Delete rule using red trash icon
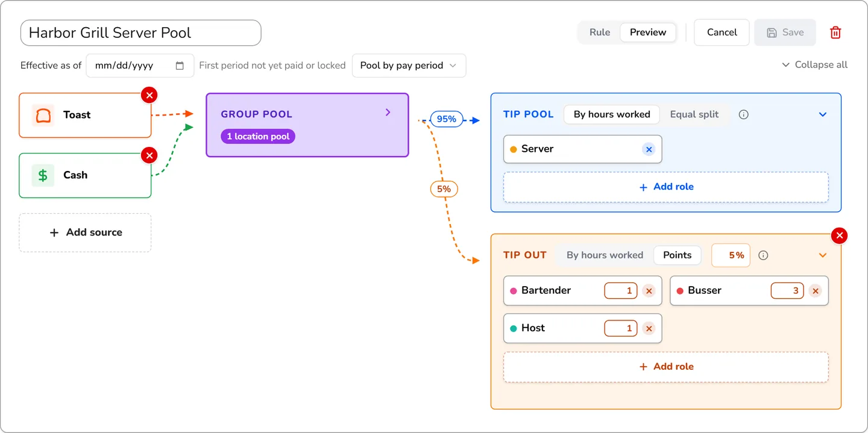This screenshot has height=433, width=868. (835, 33)
